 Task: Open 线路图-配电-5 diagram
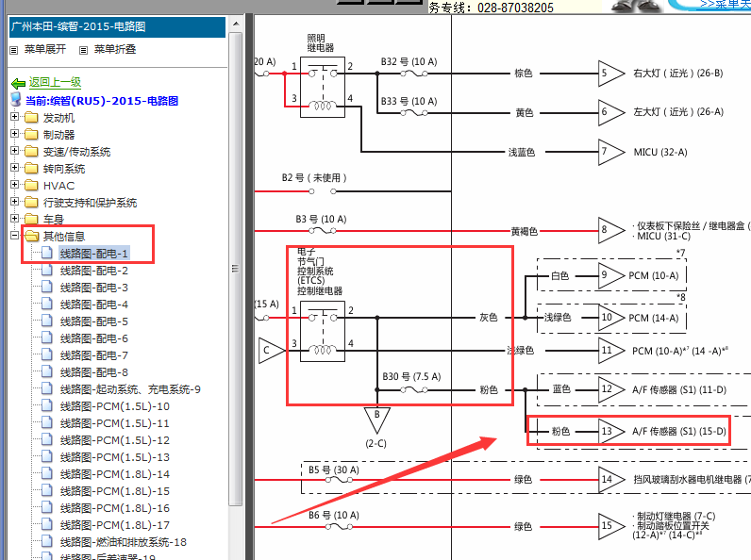pyautogui.click(x=94, y=321)
